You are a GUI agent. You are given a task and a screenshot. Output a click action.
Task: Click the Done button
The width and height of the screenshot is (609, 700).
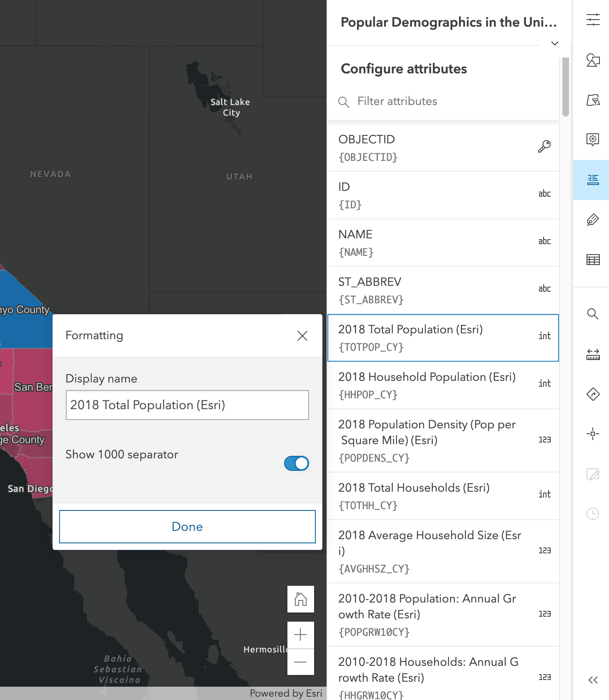187,527
